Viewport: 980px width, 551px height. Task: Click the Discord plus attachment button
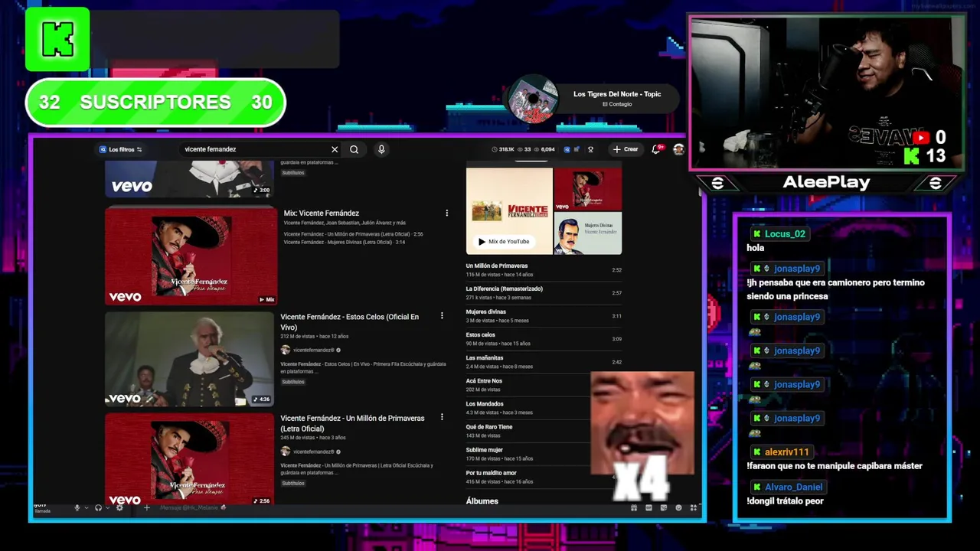pos(147,507)
